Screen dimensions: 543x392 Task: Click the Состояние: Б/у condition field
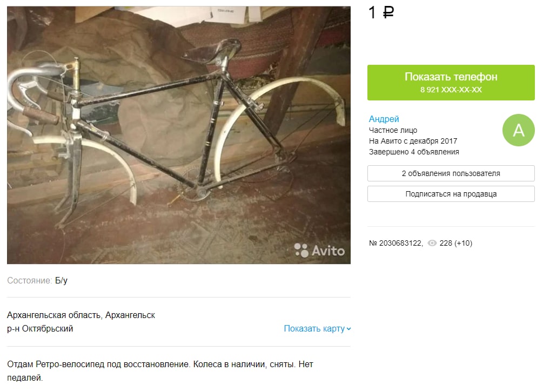click(37, 281)
